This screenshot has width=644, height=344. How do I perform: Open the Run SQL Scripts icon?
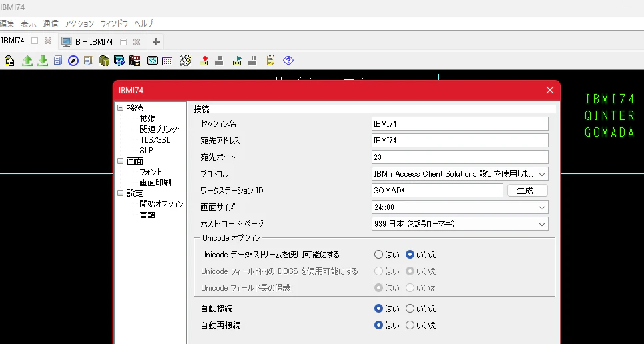click(135, 61)
